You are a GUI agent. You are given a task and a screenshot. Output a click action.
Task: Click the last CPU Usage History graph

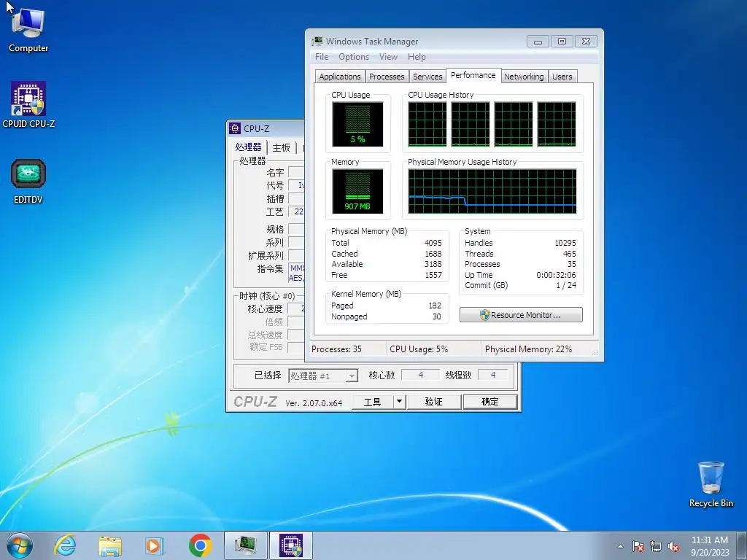pos(557,124)
